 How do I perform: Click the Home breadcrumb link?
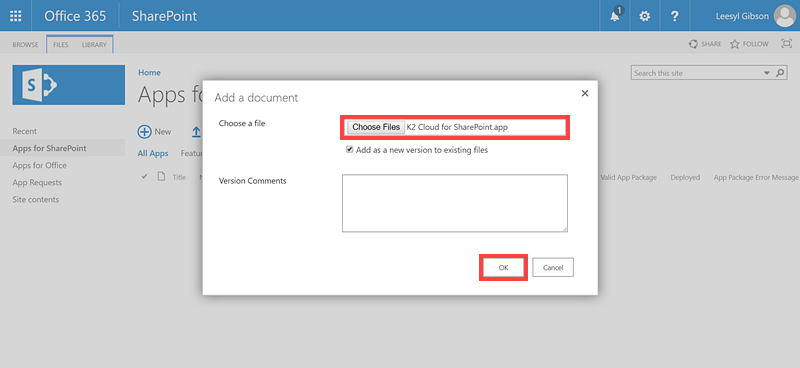point(149,72)
